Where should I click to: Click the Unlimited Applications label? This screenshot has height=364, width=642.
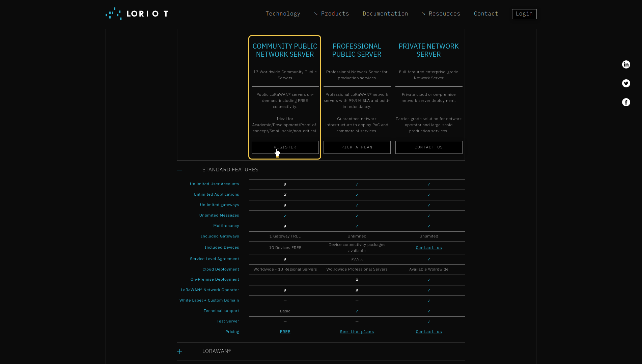point(216,195)
